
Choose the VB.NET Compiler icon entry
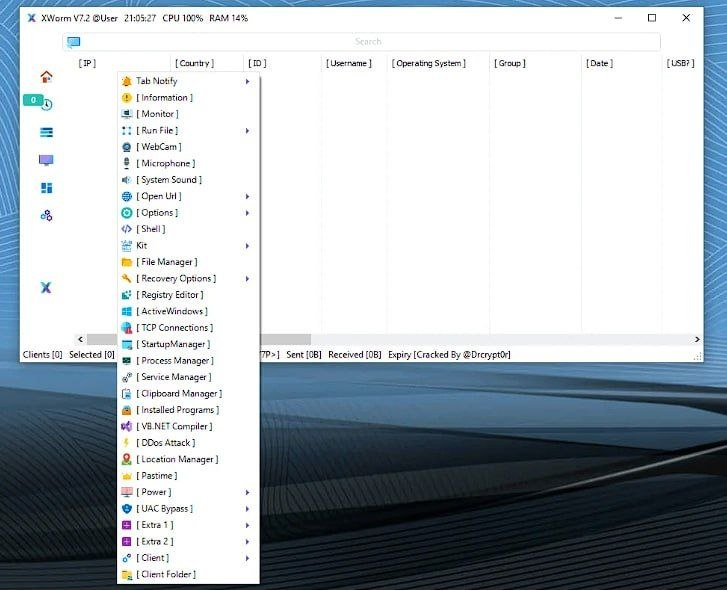point(188,426)
